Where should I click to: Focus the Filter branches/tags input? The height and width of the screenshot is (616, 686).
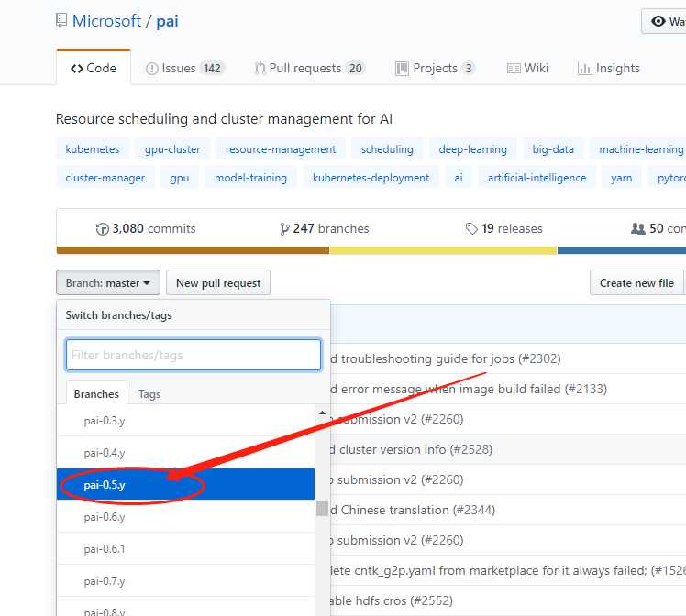[194, 355]
